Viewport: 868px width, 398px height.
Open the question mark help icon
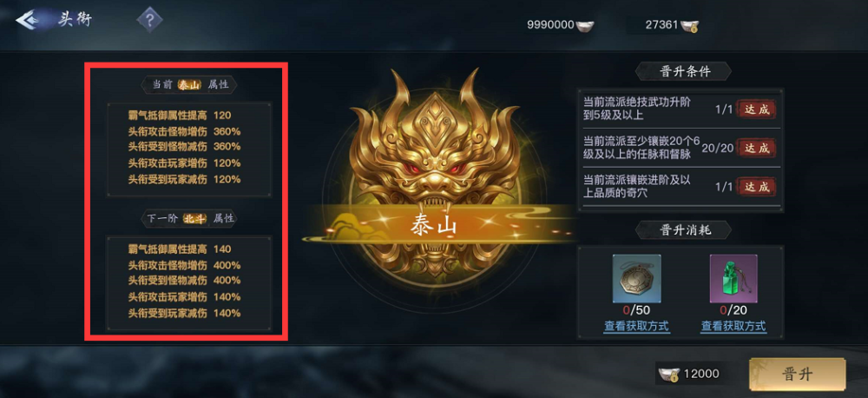coord(149,20)
